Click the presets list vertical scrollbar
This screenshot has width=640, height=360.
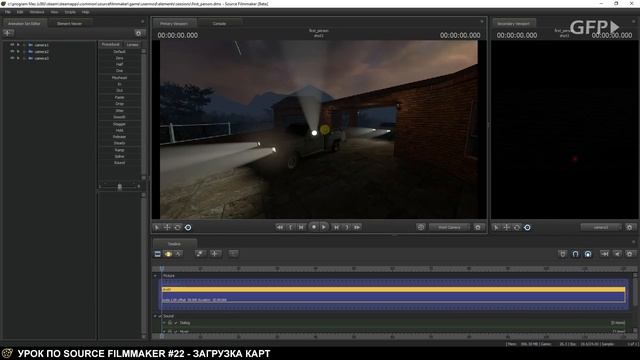[144, 114]
